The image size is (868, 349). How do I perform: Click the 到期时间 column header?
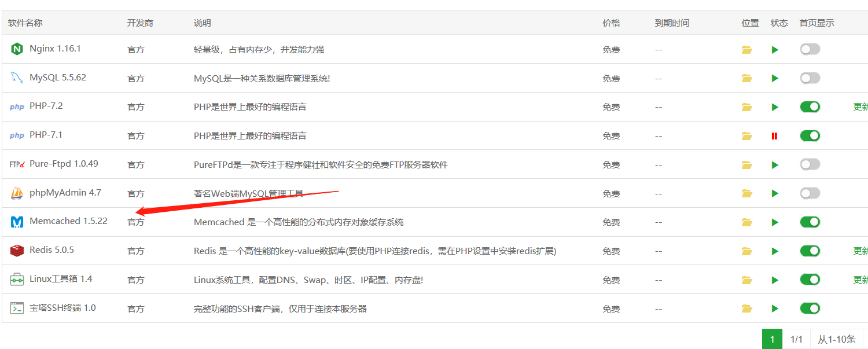[x=672, y=23]
